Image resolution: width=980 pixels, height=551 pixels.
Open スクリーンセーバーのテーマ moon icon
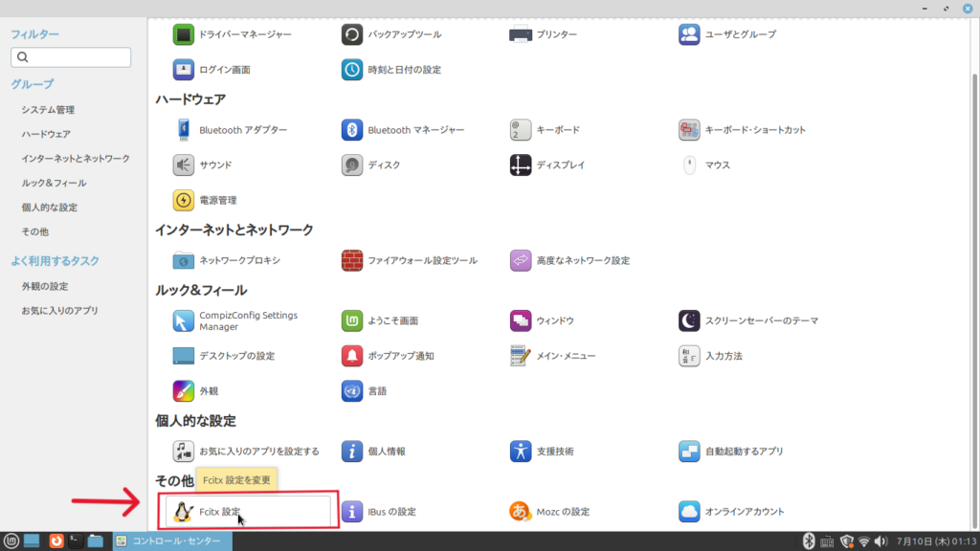coord(689,320)
